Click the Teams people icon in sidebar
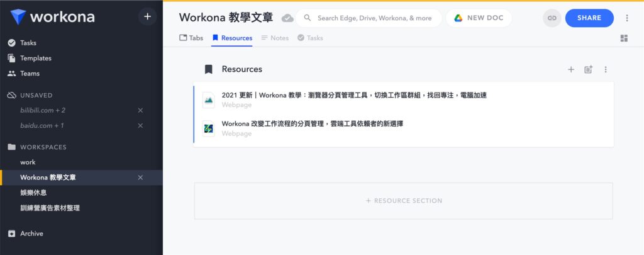 pos(11,74)
